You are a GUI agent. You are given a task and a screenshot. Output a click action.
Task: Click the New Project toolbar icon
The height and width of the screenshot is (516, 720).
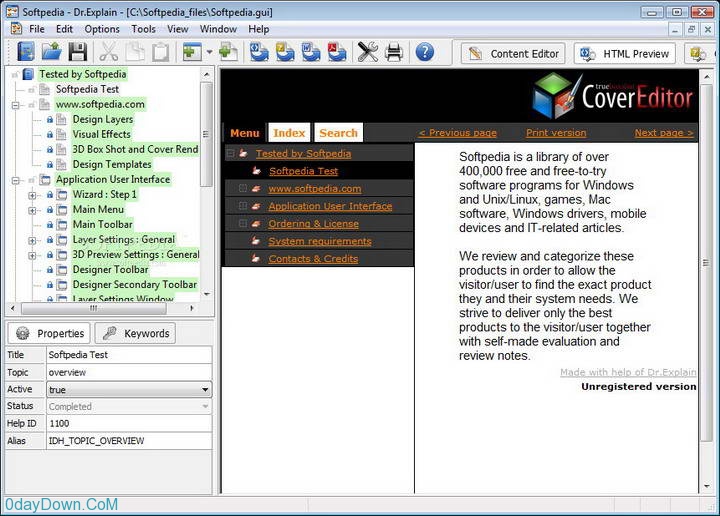click(x=25, y=52)
